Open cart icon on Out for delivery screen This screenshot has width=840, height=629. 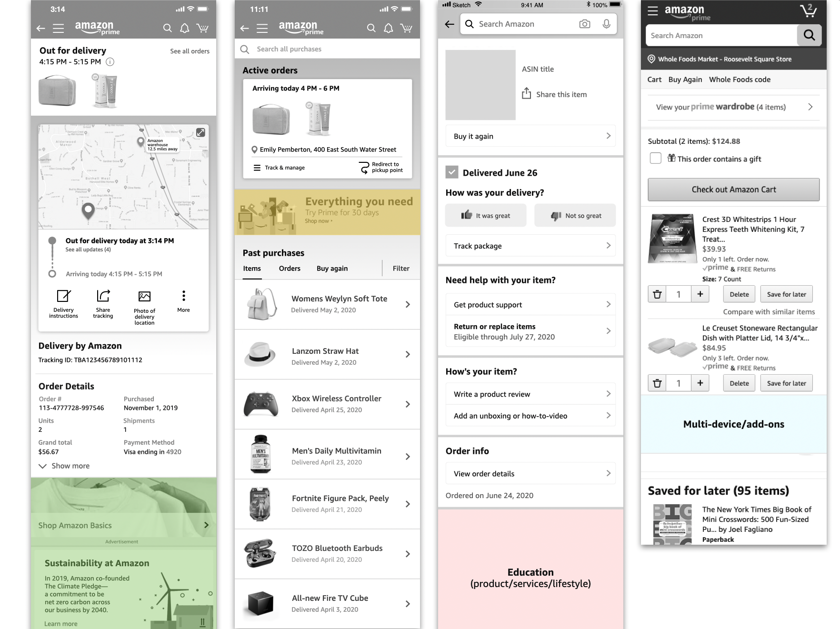coord(202,28)
